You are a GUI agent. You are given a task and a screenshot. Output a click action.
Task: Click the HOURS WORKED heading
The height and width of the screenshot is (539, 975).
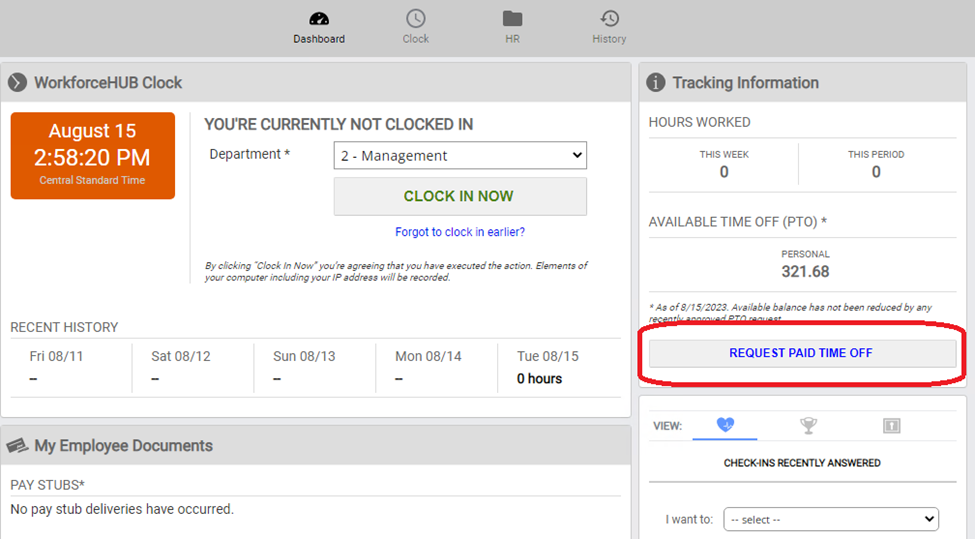pos(700,122)
